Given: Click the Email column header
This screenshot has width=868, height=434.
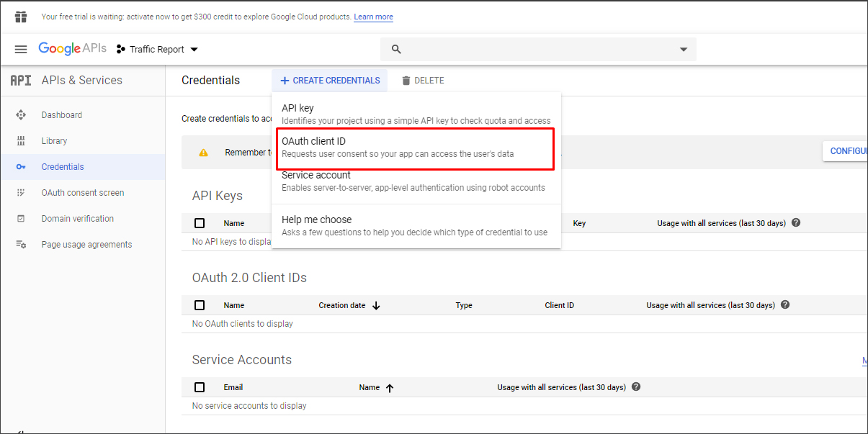Looking at the screenshot, I should [233, 387].
